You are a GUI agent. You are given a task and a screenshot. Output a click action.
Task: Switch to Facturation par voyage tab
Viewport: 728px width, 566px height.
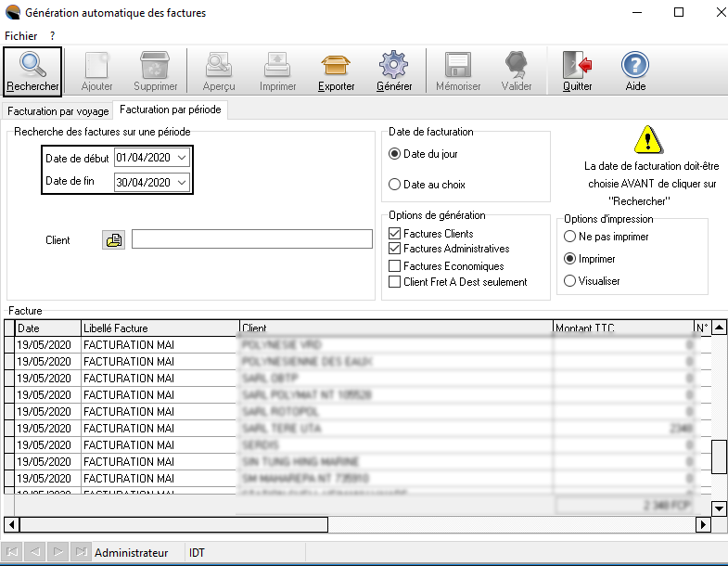57,111
